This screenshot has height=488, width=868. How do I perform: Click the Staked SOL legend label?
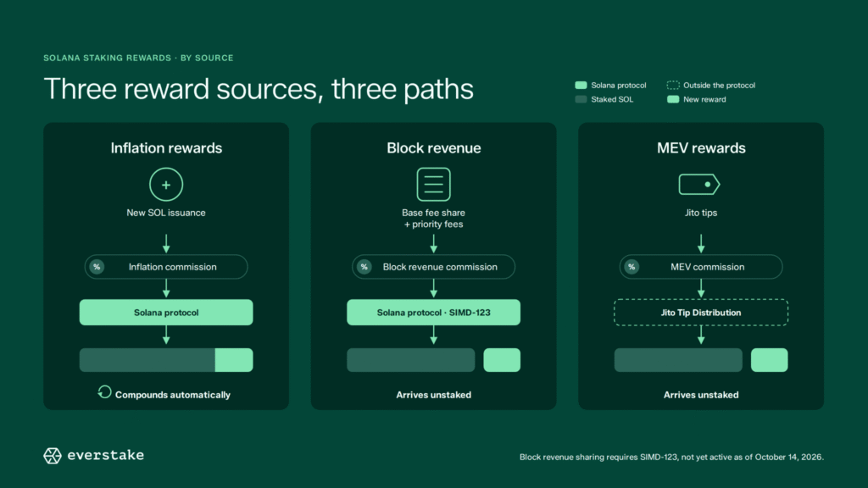(612, 100)
